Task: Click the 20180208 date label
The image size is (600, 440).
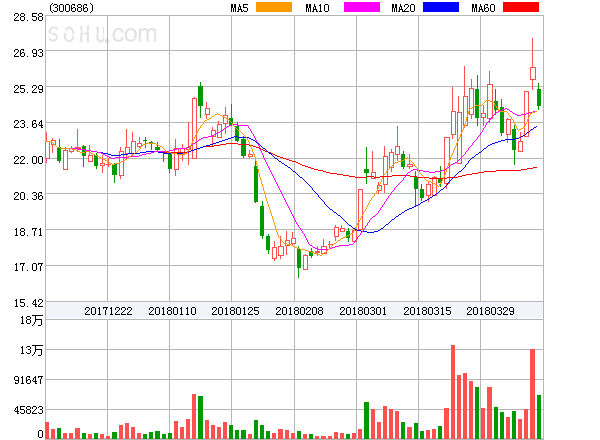Action: (299, 311)
